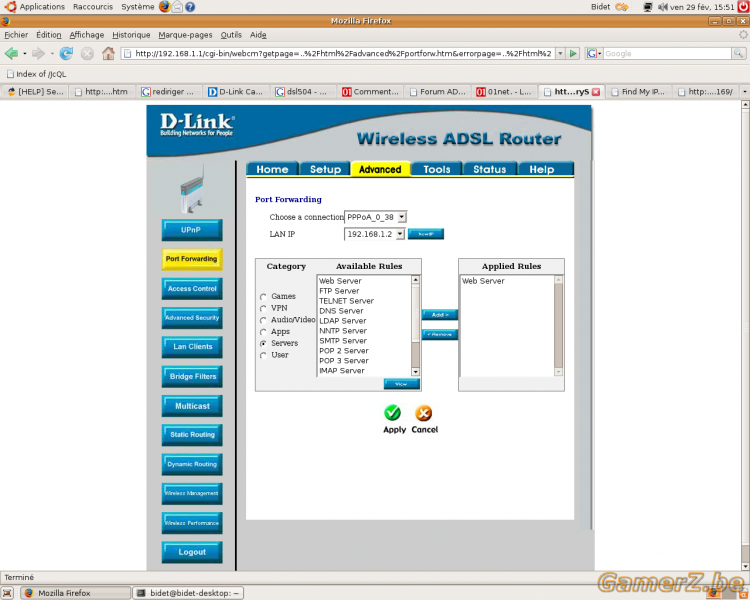Click the Access Control sidebar button
Screen dimensions: 750x600
192,289
